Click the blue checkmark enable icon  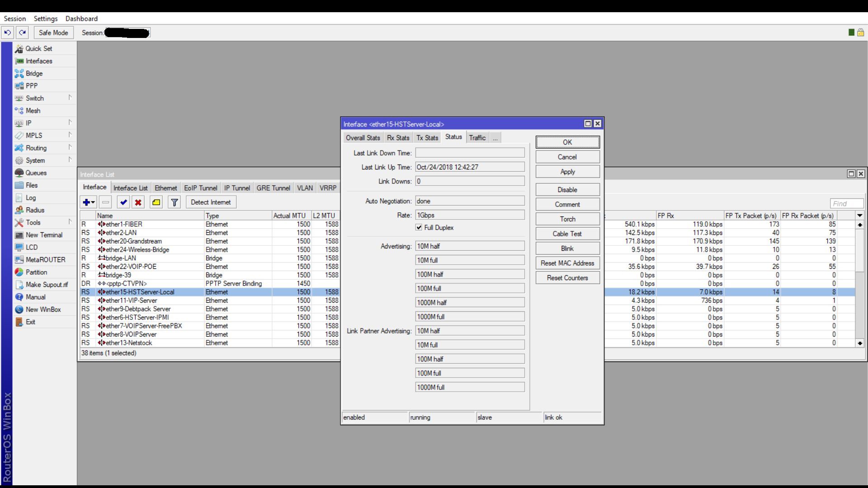pos(123,202)
